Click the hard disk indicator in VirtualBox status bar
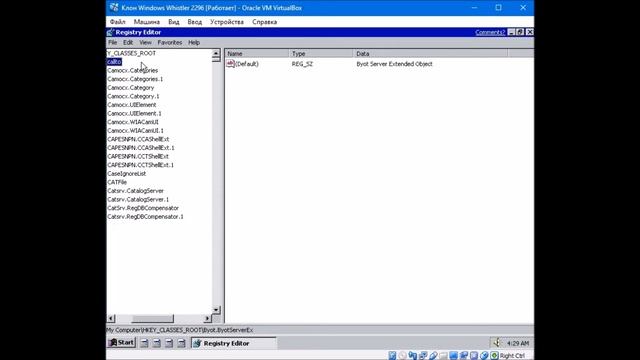640x360 pixels. pyautogui.click(x=392, y=356)
